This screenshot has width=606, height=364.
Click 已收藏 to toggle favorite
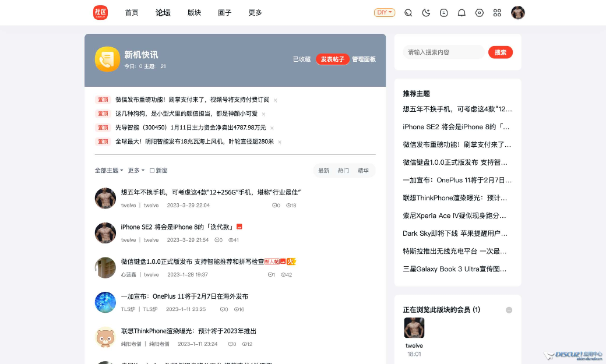pyautogui.click(x=301, y=59)
